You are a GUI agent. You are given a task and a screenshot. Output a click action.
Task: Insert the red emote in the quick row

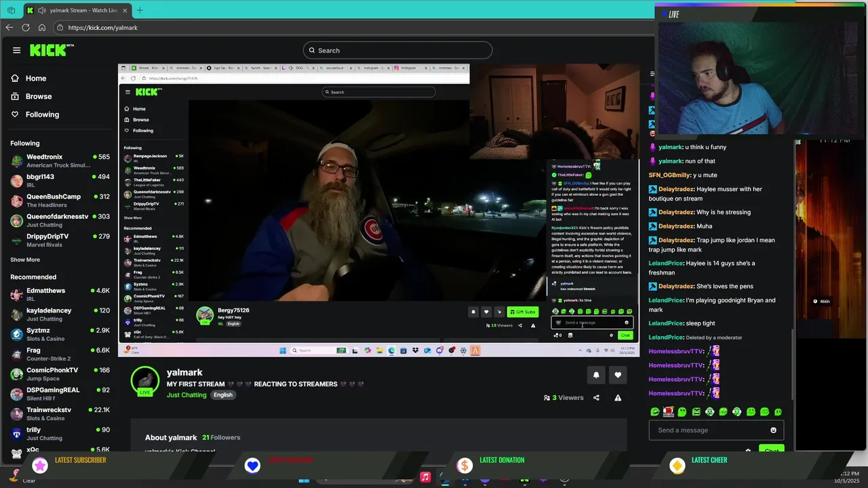point(669,411)
